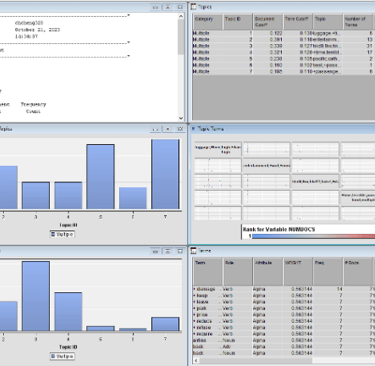Click the Output window scroll up arrow
375x366 pixels.
[181, 16]
